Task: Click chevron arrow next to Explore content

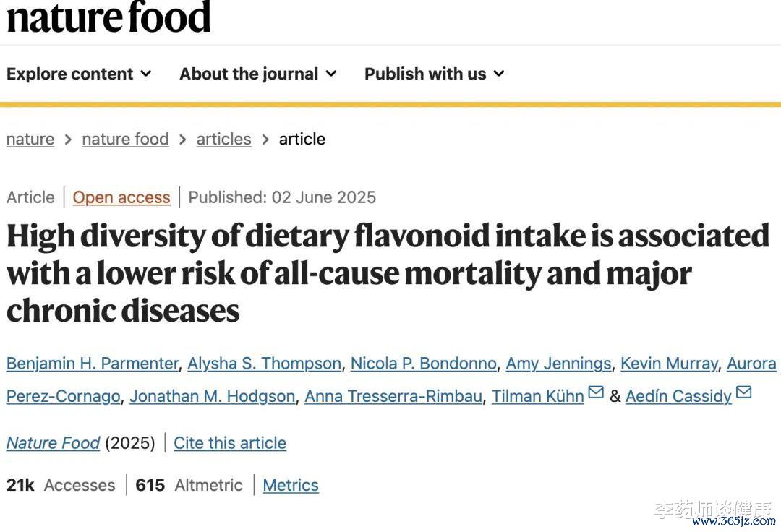Action: [x=146, y=74]
